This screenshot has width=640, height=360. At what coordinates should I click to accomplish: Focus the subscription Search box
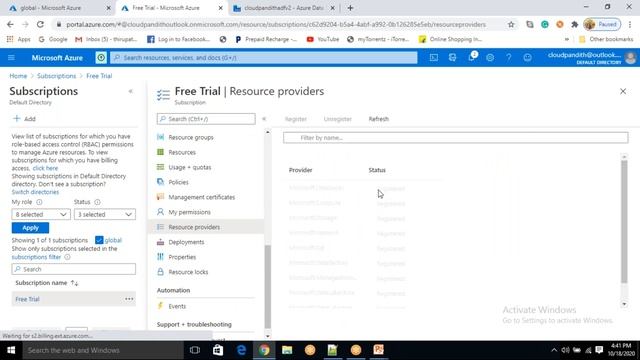(73, 269)
